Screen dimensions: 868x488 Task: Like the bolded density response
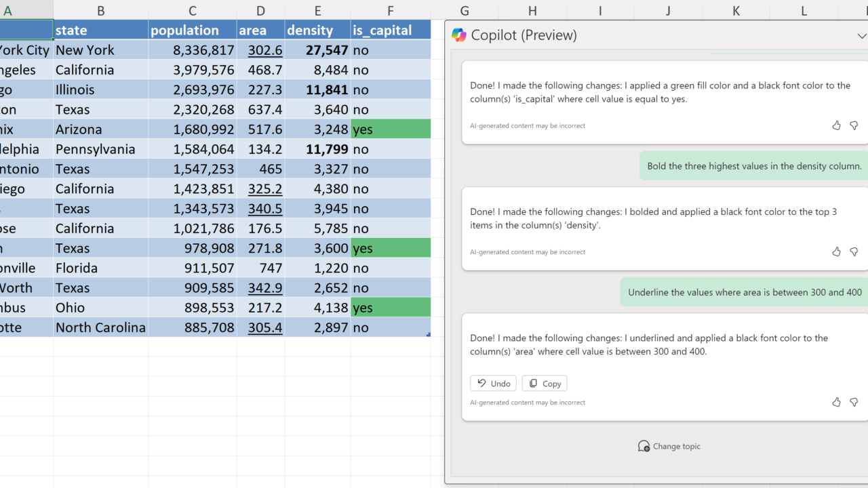tap(836, 251)
